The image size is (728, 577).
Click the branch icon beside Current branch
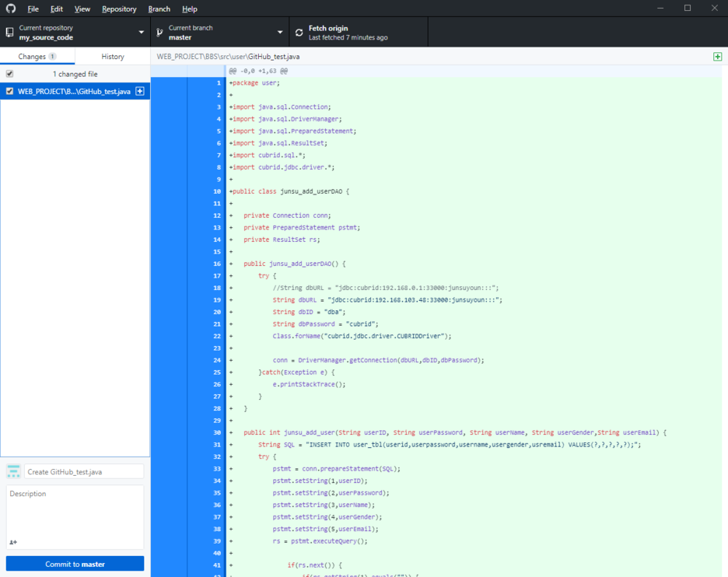160,32
